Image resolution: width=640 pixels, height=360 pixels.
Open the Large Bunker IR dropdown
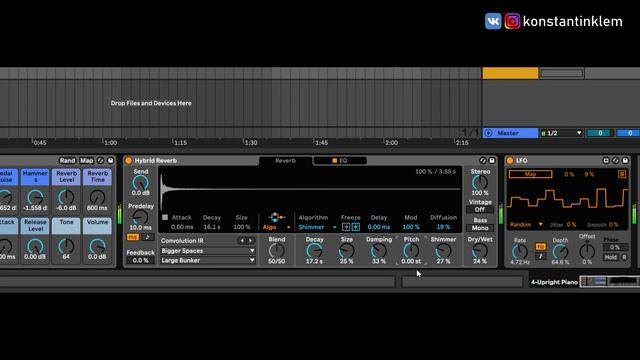click(x=208, y=260)
